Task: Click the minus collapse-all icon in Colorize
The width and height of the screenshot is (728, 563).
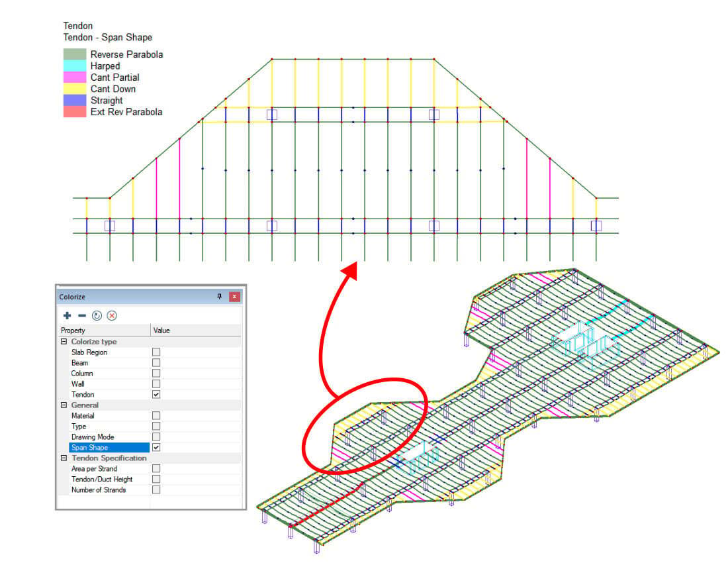Action: pos(81,316)
